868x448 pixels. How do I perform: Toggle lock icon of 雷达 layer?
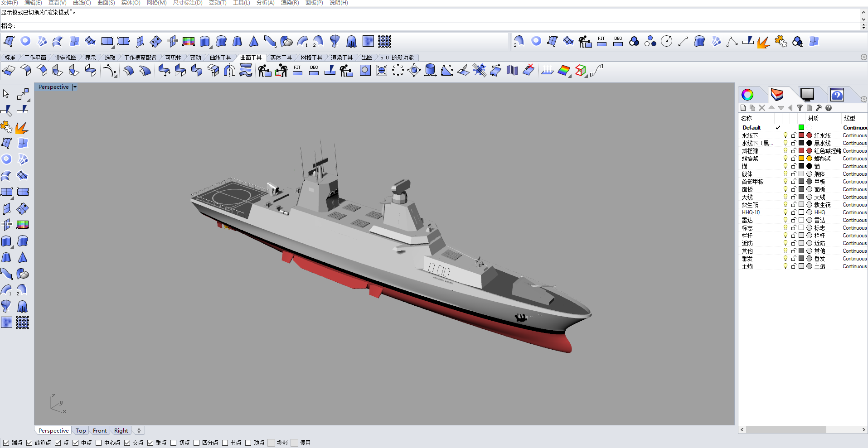click(794, 220)
